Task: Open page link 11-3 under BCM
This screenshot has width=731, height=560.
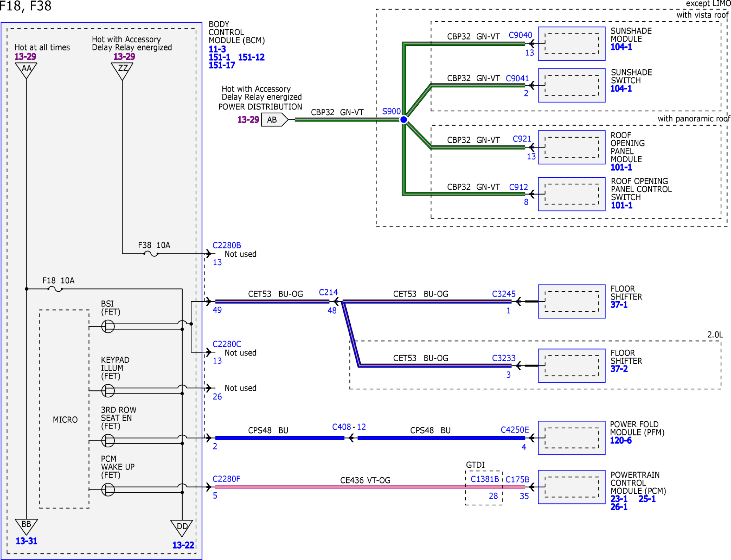Action: tap(217, 49)
